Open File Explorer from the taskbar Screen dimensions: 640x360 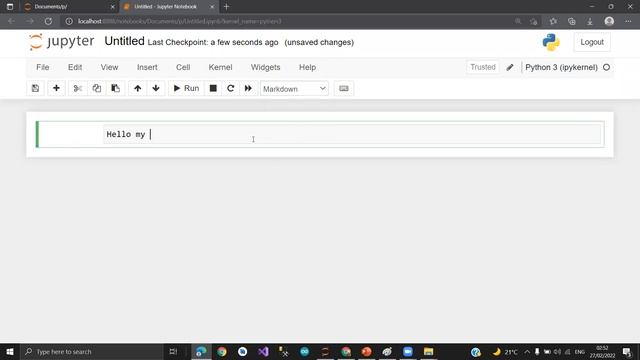[x=428, y=351]
